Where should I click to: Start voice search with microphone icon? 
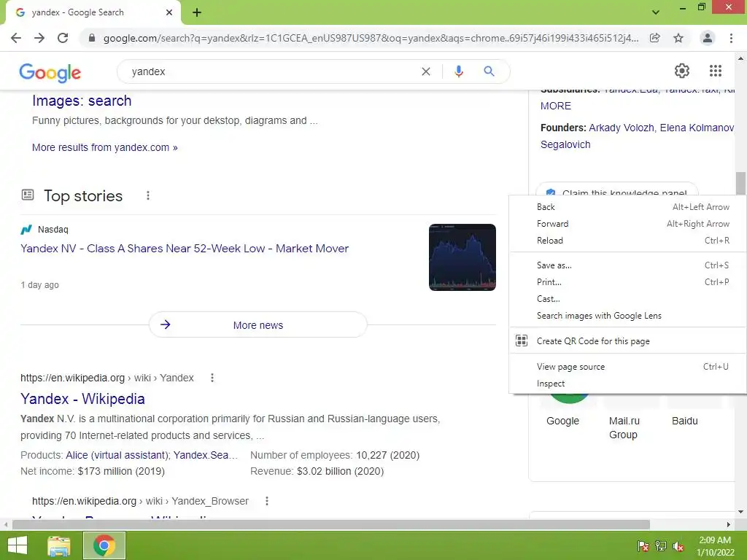(459, 71)
